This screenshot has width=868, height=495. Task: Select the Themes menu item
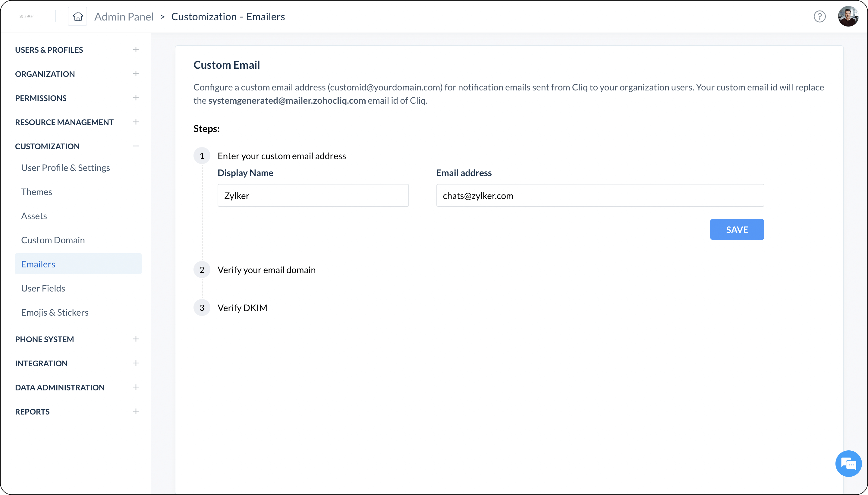[36, 191]
